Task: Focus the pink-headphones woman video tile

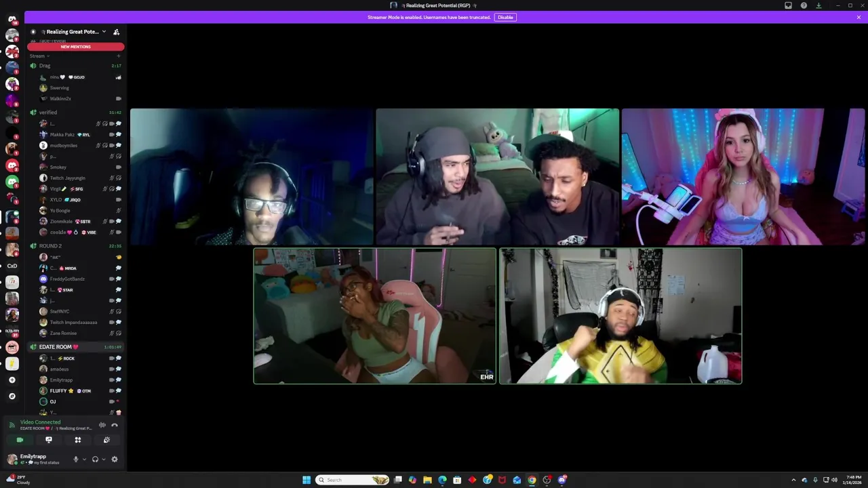Action: [743, 177]
